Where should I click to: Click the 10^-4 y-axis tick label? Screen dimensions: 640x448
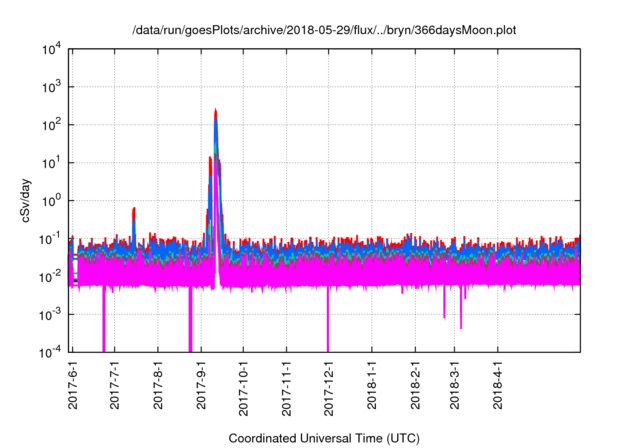click(50, 352)
